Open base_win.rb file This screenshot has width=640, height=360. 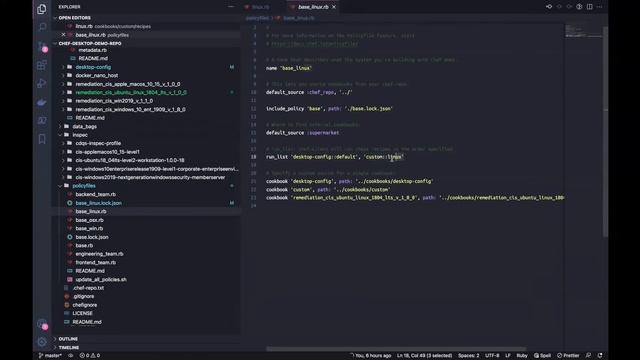tap(89, 229)
